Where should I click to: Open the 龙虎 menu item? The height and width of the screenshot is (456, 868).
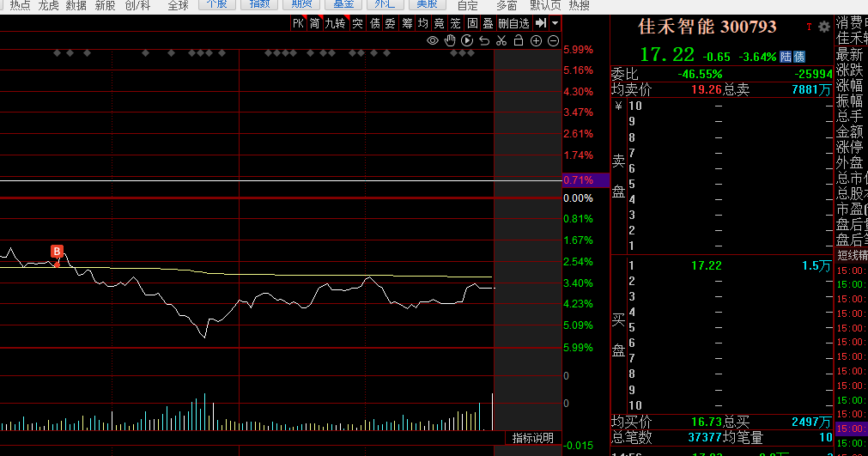(x=48, y=5)
